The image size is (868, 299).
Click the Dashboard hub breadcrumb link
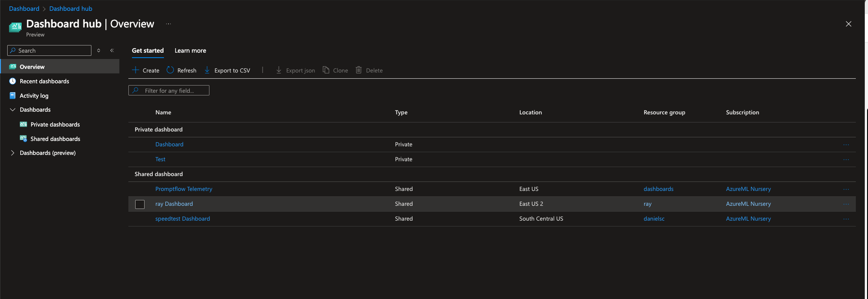tap(71, 9)
